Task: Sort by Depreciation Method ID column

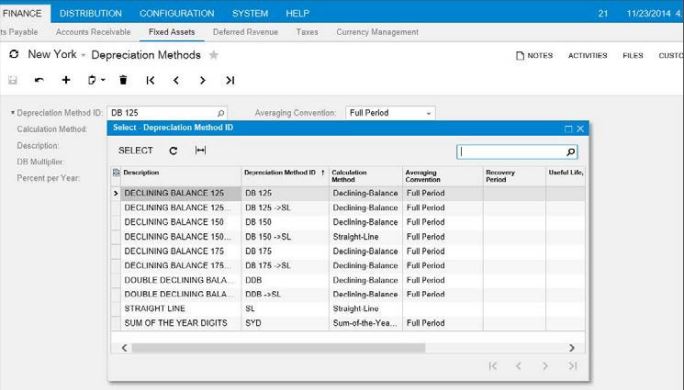Action: tap(284, 173)
